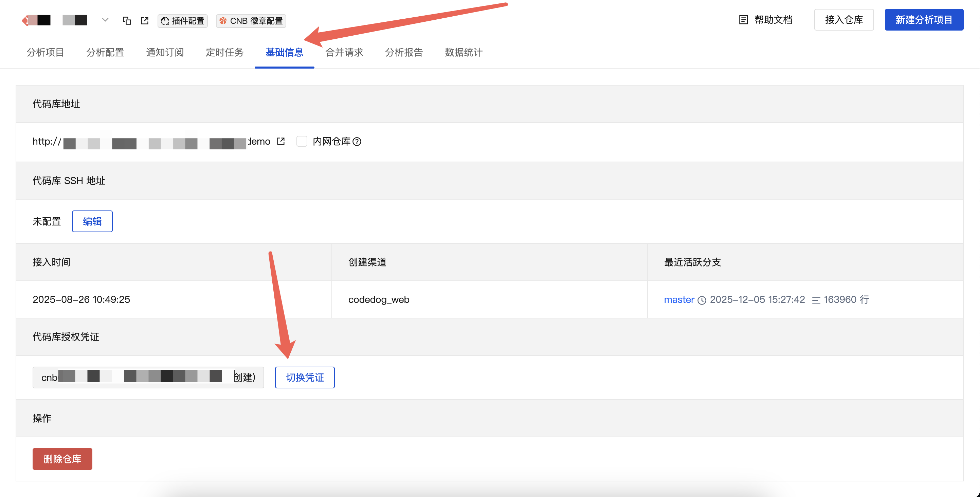Click the 帮助文档 document icon
Viewport: 980px width, 497px height.
point(743,19)
